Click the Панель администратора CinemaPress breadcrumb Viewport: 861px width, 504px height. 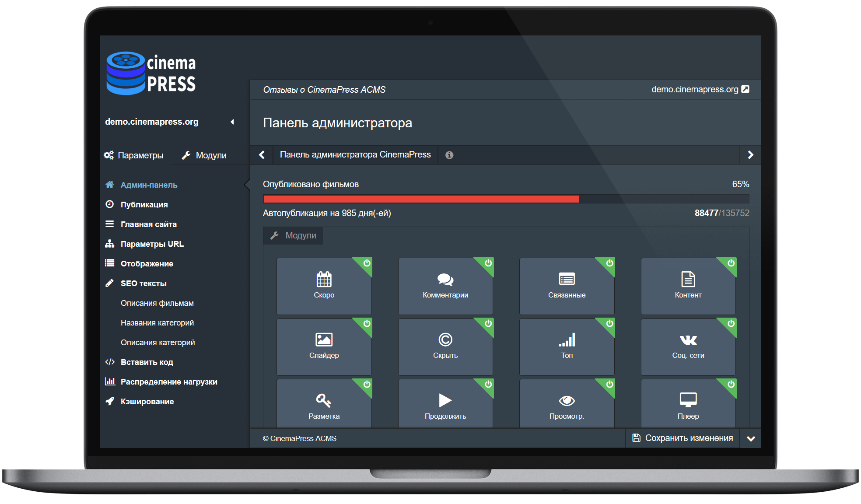click(355, 155)
